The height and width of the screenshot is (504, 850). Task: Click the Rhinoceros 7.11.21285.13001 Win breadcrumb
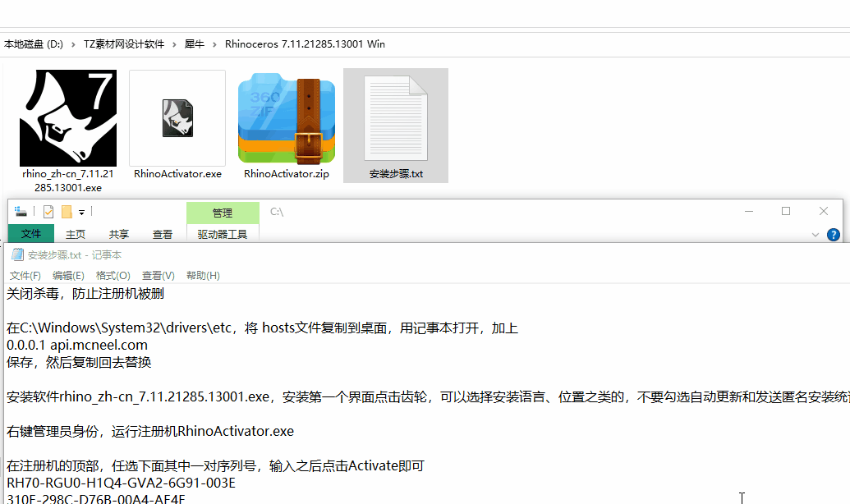point(305,44)
